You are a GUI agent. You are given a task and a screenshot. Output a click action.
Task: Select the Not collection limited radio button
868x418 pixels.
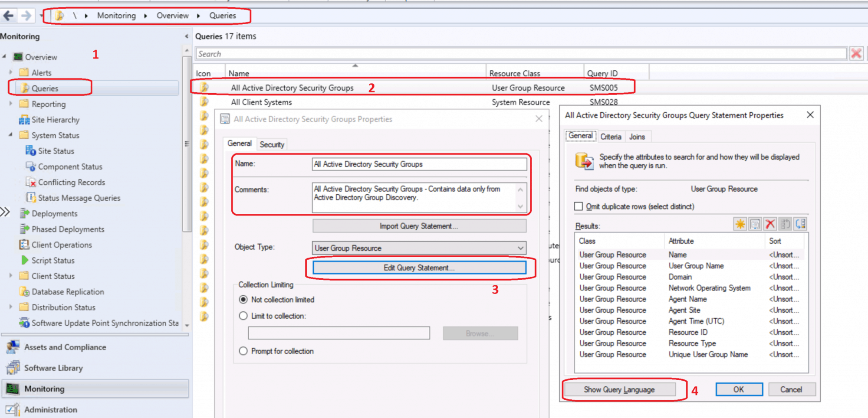243,299
